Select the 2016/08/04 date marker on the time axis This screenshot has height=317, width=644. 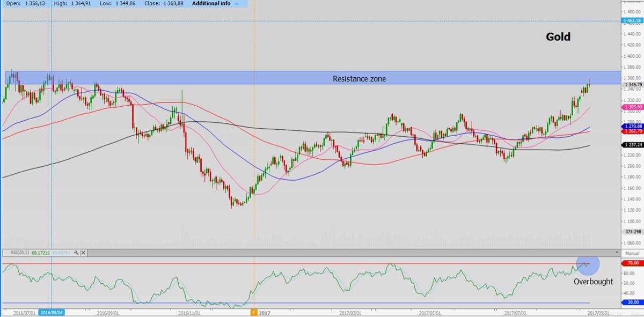pos(53,312)
